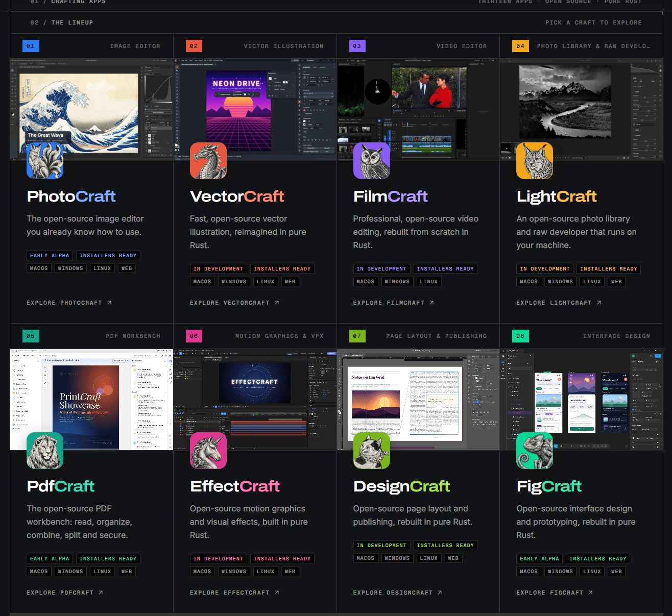Select the FilmCraft owl app icon
The height and width of the screenshot is (616, 672).
tap(372, 161)
